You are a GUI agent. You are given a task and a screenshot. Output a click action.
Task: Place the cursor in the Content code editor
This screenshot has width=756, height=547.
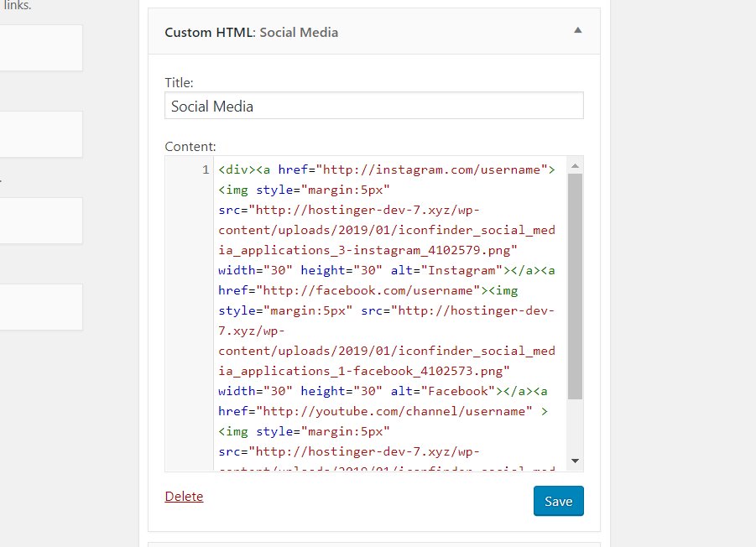tap(378, 310)
